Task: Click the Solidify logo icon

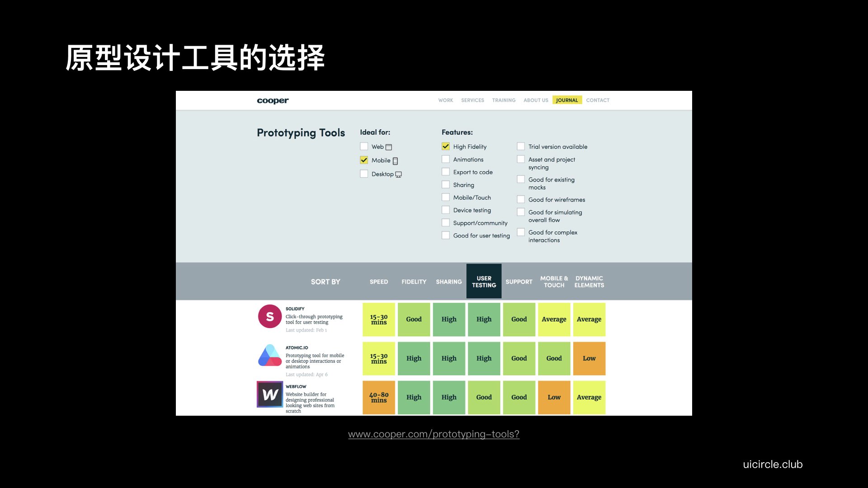Action: 269,316
